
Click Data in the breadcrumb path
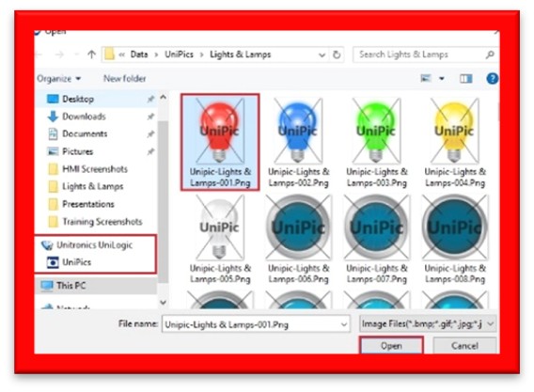pyautogui.click(x=139, y=55)
